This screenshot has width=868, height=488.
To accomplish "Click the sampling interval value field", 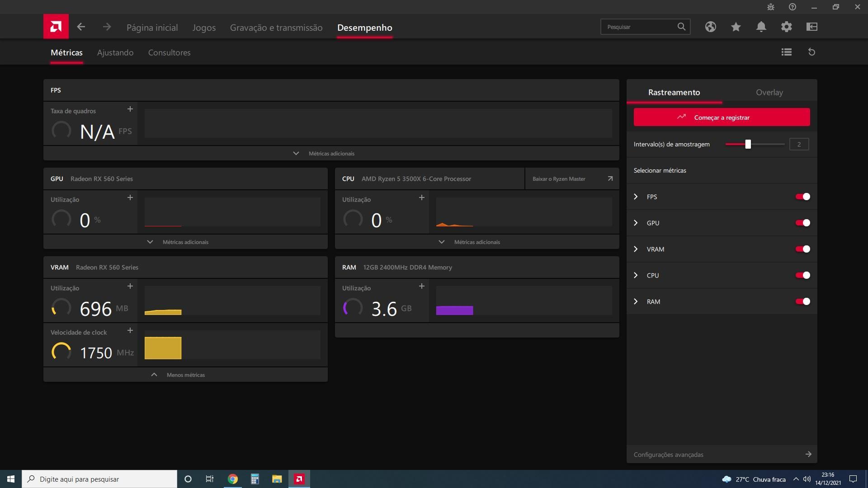I will (x=799, y=144).
